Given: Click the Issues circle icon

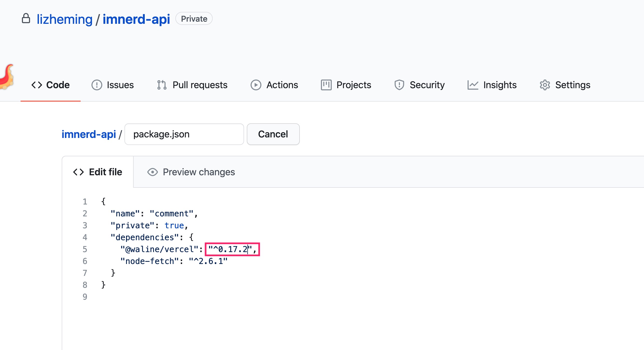Looking at the screenshot, I should coord(97,85).
